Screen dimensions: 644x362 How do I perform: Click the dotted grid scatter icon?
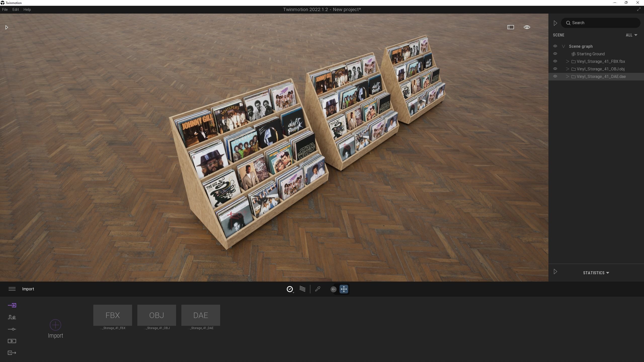pos(302,289)
